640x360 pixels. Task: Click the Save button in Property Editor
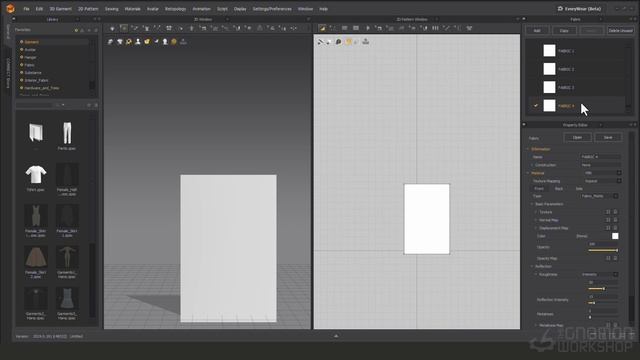[x=608, y=138]
